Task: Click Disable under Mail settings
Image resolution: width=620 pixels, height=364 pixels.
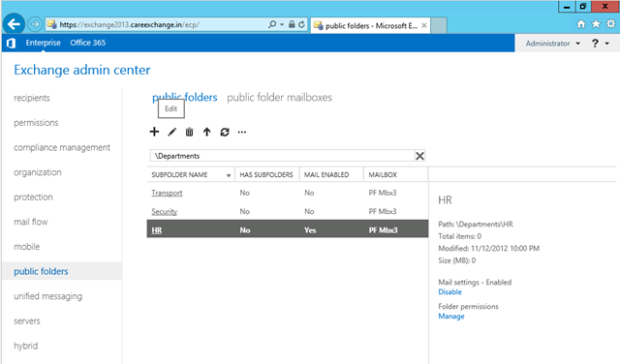Action: click(x=449, y=292)
